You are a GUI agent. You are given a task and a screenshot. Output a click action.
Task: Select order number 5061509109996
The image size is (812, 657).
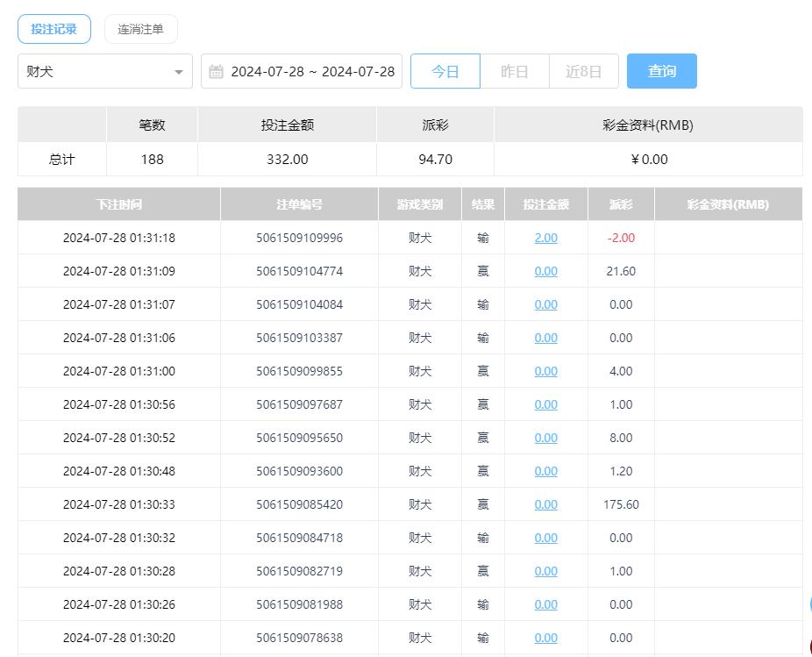point(299,238)
